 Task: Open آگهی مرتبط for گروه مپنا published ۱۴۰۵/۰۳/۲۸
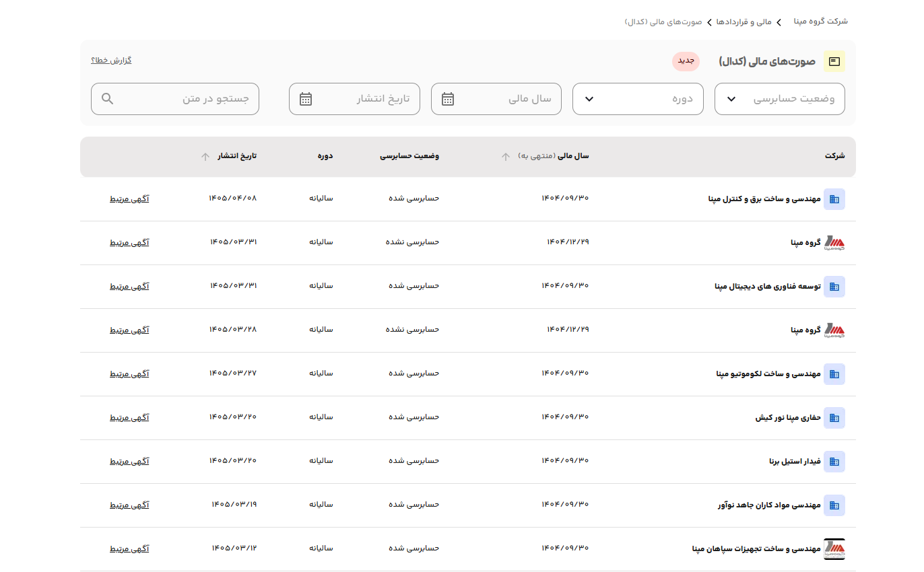[x=130, y=330]
